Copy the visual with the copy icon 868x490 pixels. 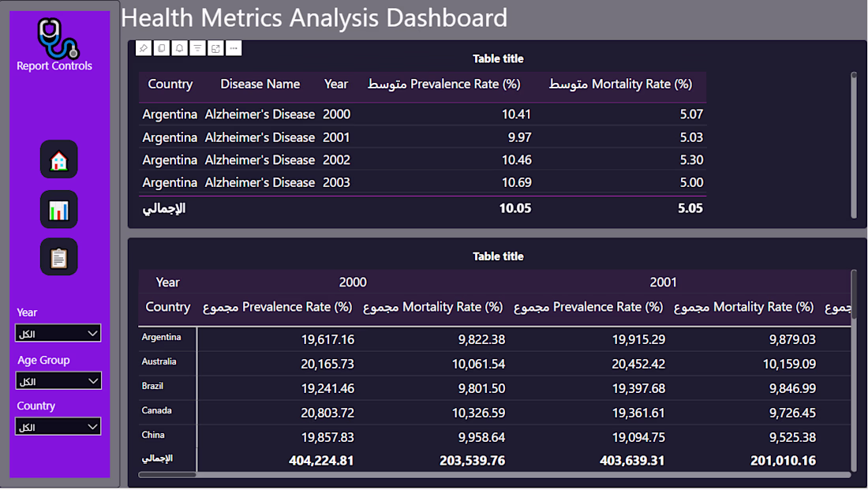click(162, 48)
